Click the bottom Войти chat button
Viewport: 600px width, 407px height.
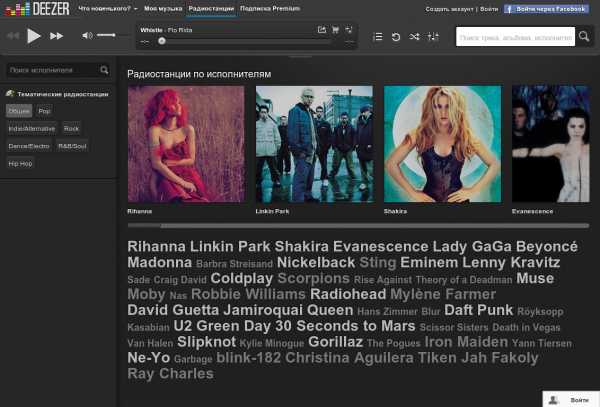571,399
